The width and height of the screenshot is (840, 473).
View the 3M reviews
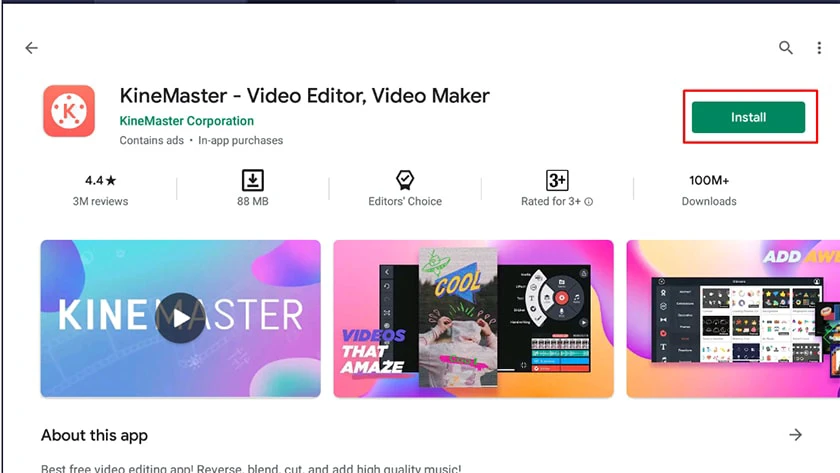[100, 201]
